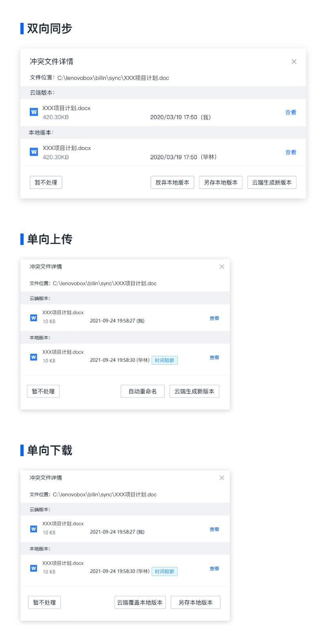Click Word icon of cloud version in 单向上传
326x644 pixels.
coord(34,318)
